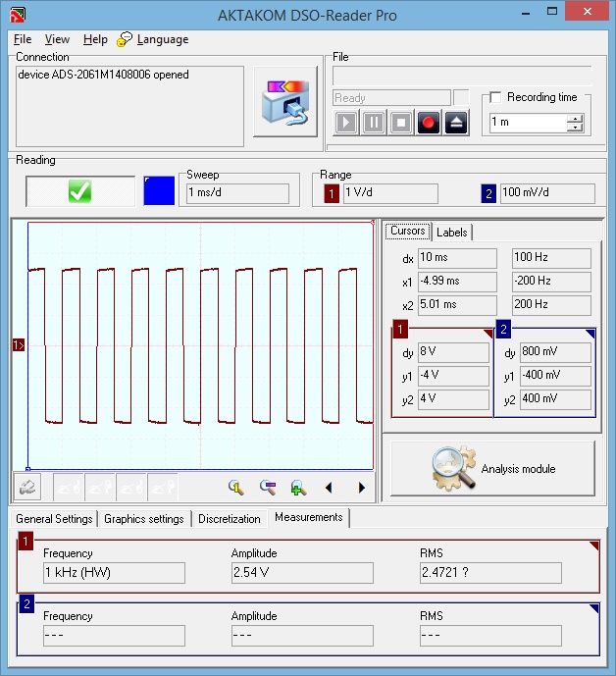Shift waveform left with left arrow

point(329,488)
